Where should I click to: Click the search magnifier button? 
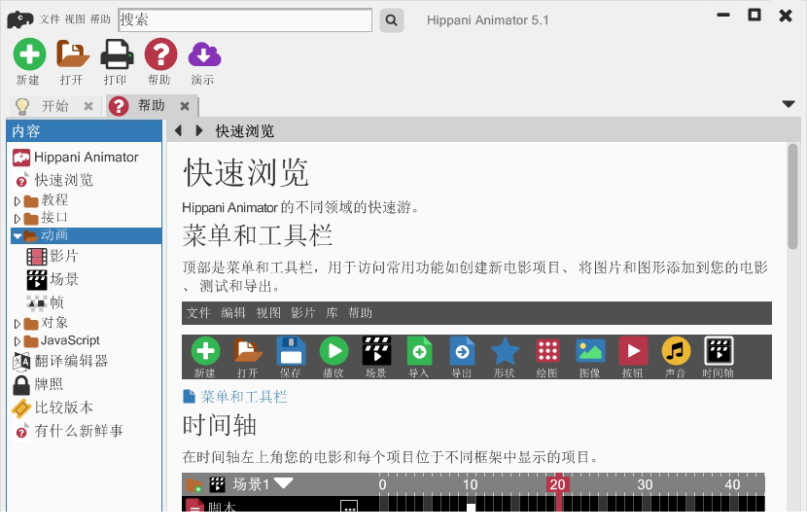click(392, 20)
